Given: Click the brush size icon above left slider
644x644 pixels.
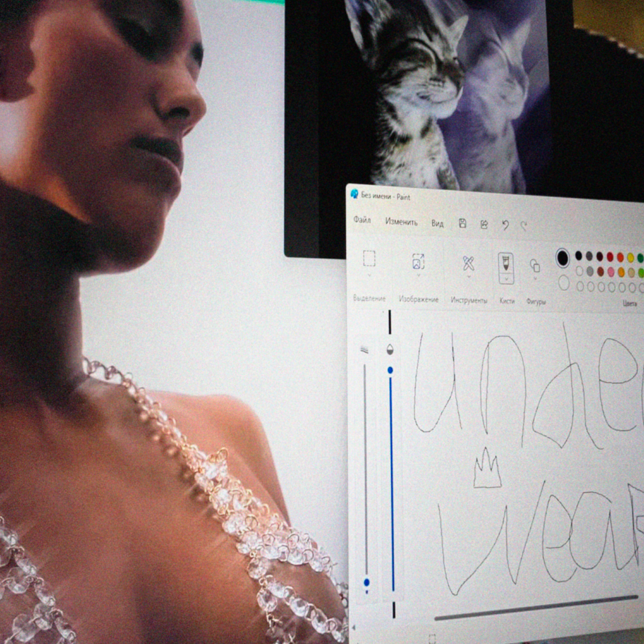Looking at the screenshot, I should tap(364, 349).
